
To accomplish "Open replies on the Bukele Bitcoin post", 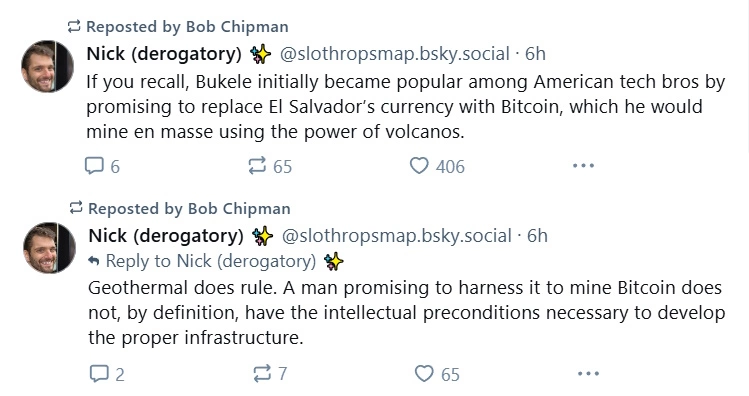I will (102, 166).
